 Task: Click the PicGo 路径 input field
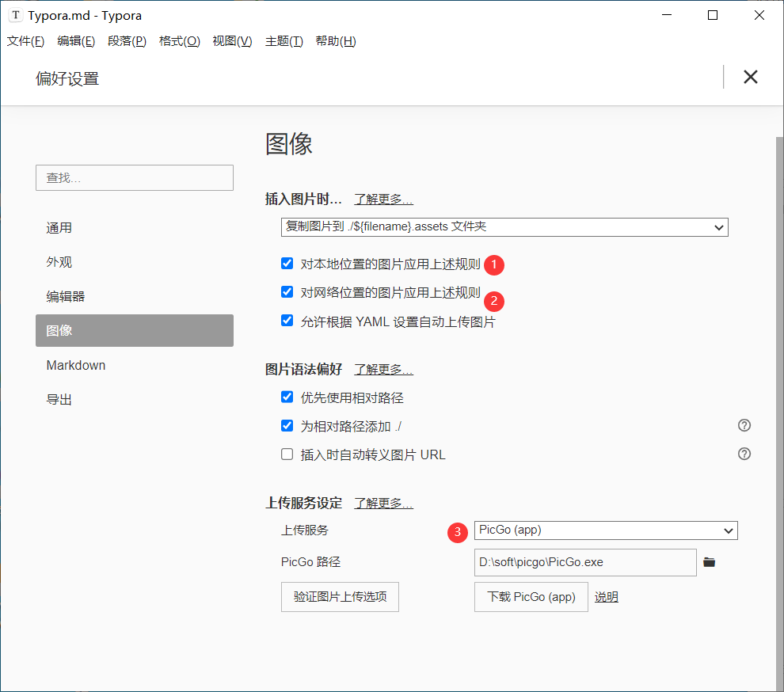[x=585, y=562]
